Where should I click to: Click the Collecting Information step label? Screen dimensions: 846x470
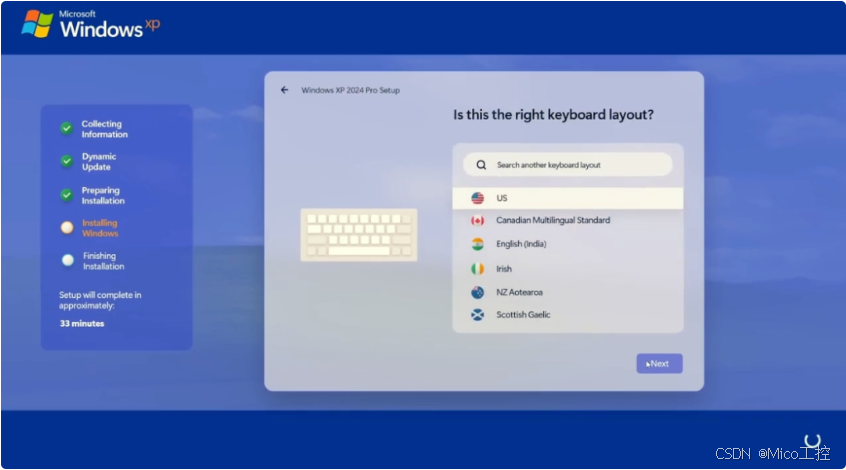pyautogui.click(x=105, y=129)
